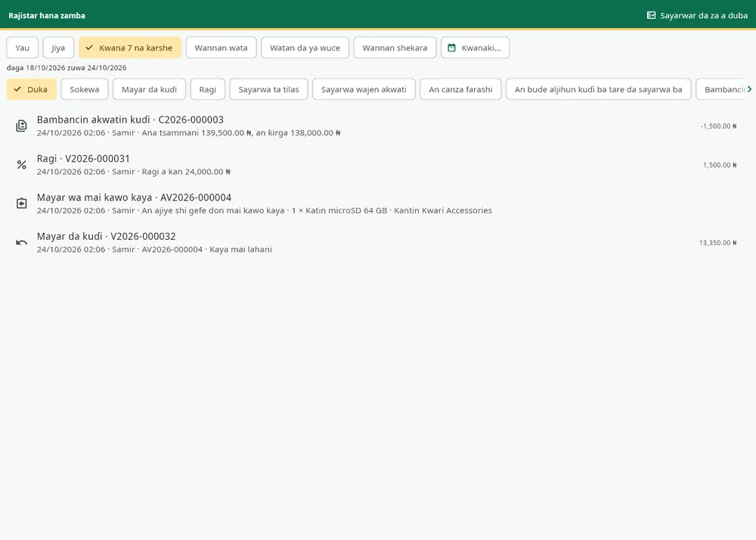756x540 pixels.
Task: Click the receipt icon next to Sayarwar da za a duba
Action: 651,15
